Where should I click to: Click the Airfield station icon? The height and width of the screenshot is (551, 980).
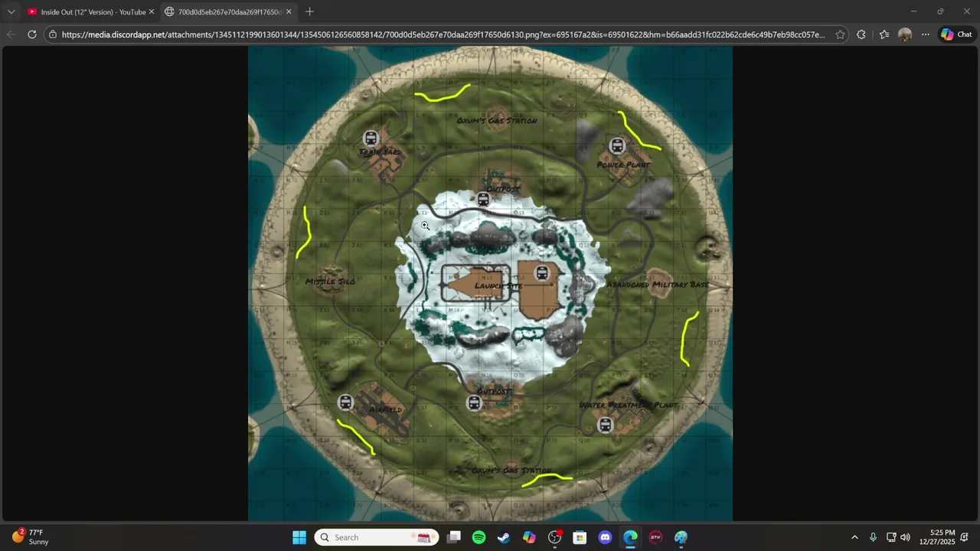click(x=345, y=403)
